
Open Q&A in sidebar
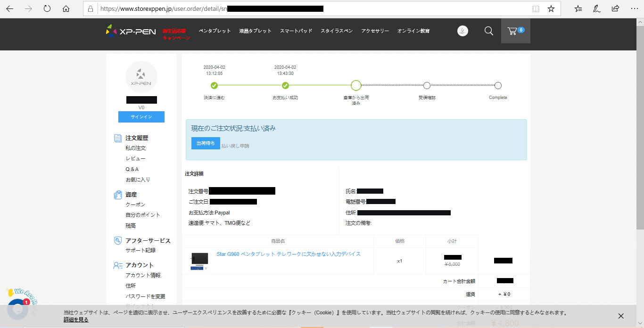pyautogui.click(x=132, y=169)
